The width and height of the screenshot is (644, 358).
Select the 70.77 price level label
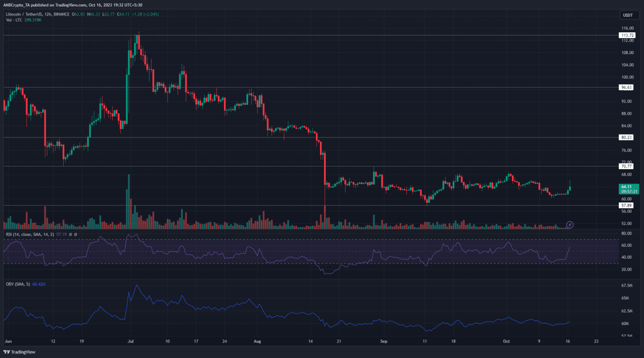(x=626, y=166)
